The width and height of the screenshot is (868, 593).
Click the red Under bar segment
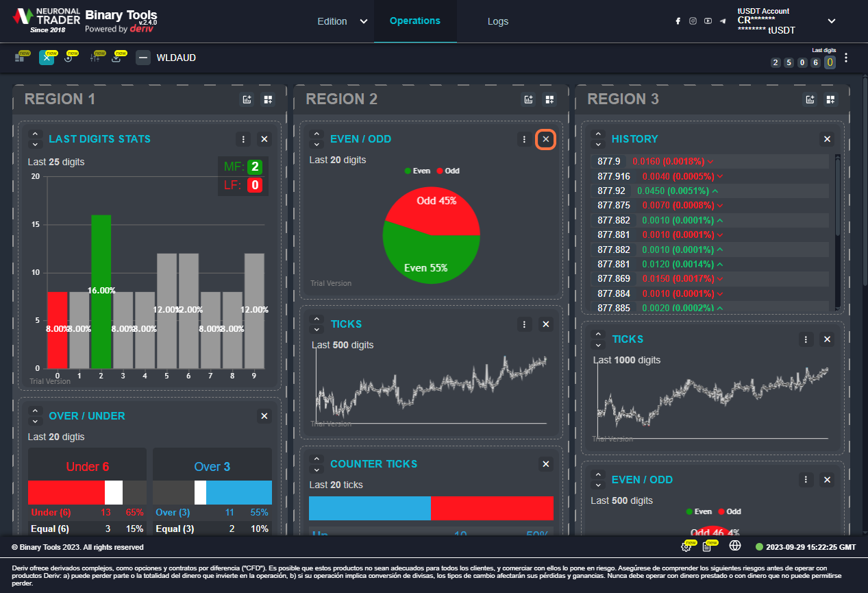(66, 492)
